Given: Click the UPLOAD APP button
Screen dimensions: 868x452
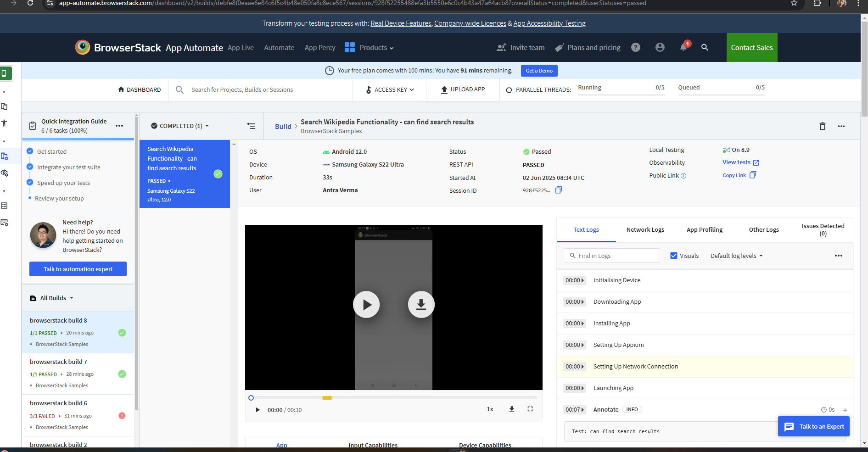Looking at the screenshot, I should 463,89.
